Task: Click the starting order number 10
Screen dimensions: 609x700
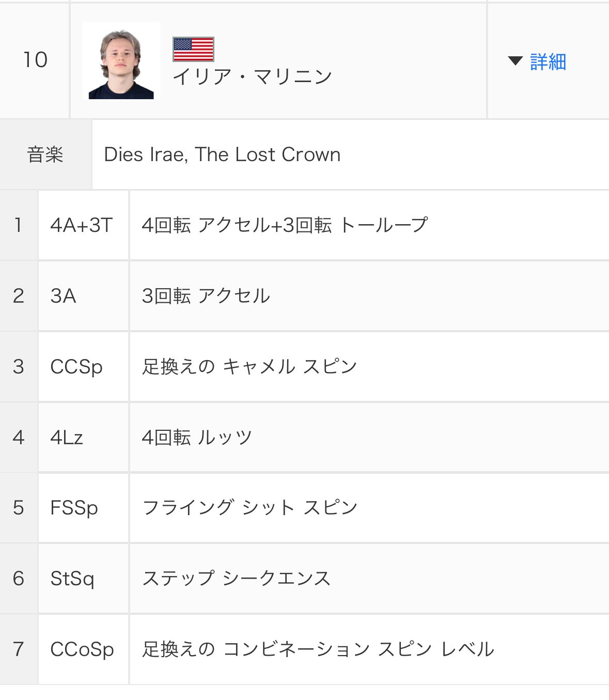Action: [35, 60]
